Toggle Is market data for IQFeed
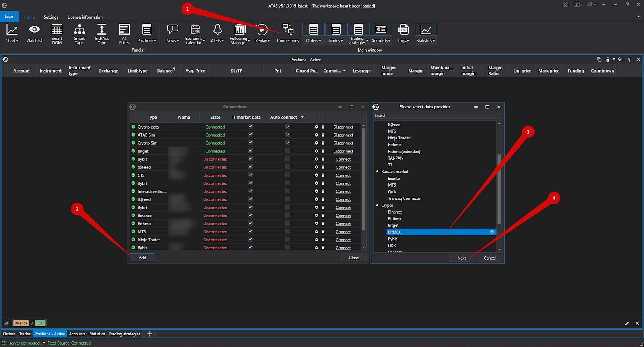This screenshot has width=644, height=347. (x=250, y=199)
